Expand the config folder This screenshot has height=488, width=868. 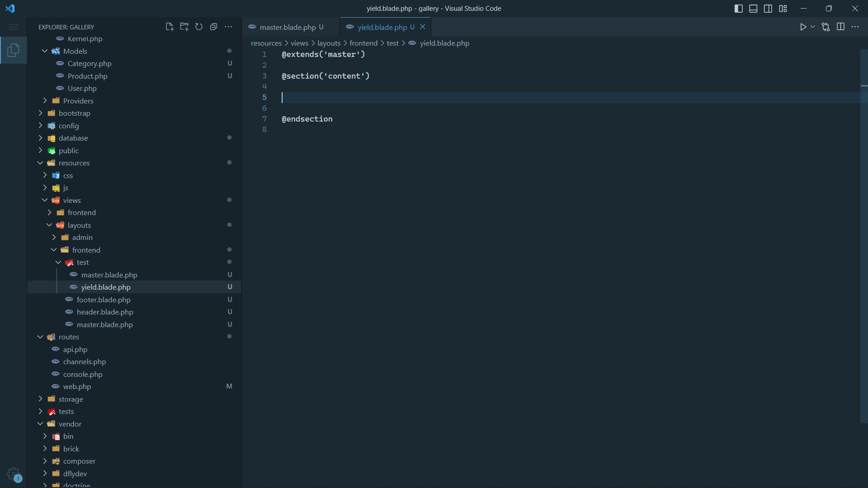[x=134, y=126]
